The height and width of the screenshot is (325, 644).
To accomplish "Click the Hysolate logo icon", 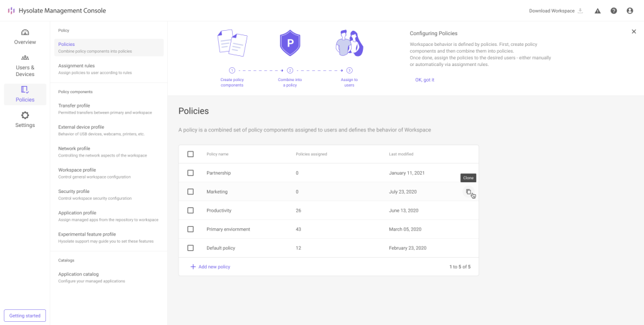I will pyautogui.click(x=11, y=11).
